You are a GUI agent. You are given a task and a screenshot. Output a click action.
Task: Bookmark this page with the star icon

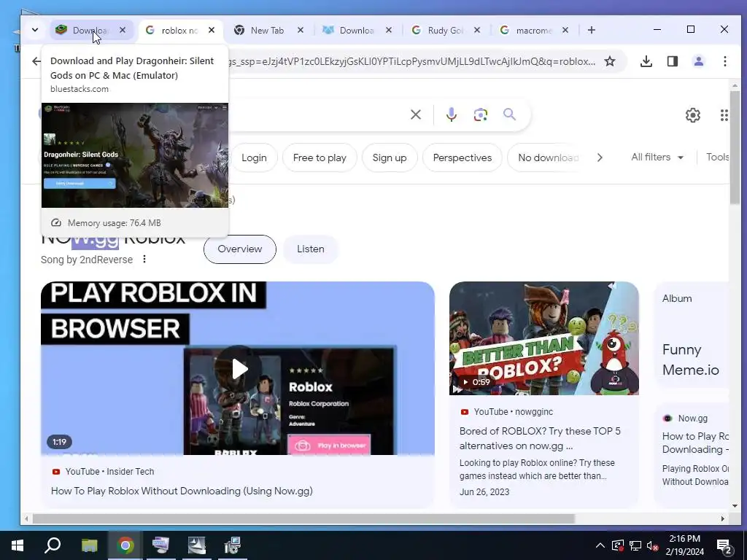(x=610, y=61)
